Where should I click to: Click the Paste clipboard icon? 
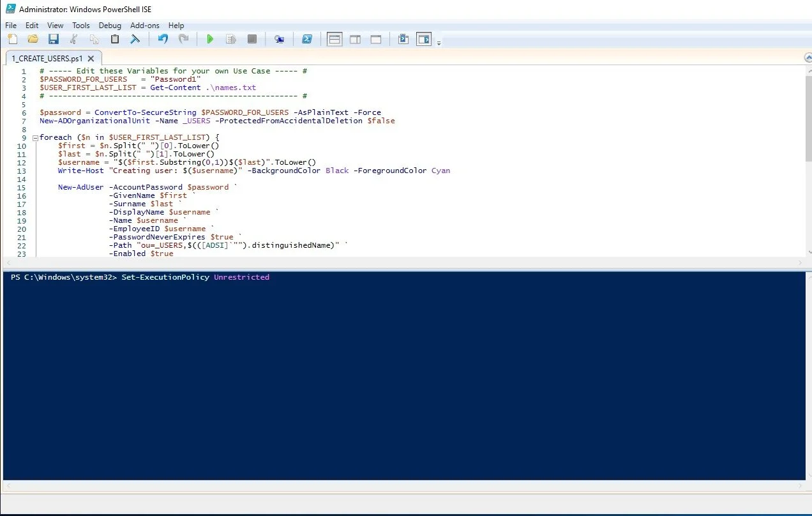tap(115, 40)
